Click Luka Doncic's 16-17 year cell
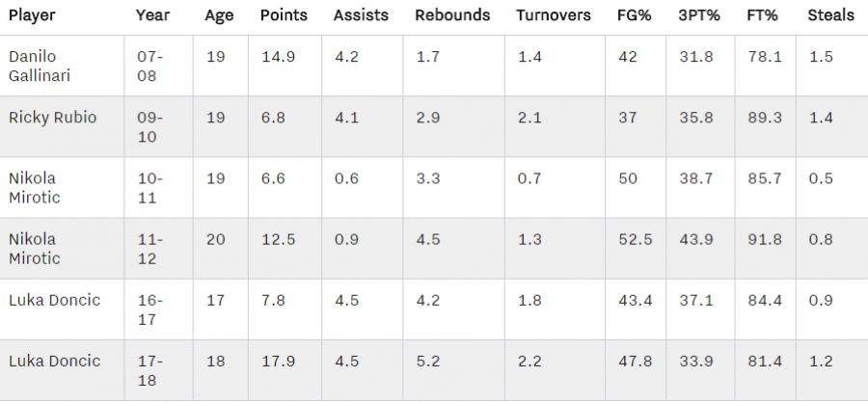 (150, 310)
